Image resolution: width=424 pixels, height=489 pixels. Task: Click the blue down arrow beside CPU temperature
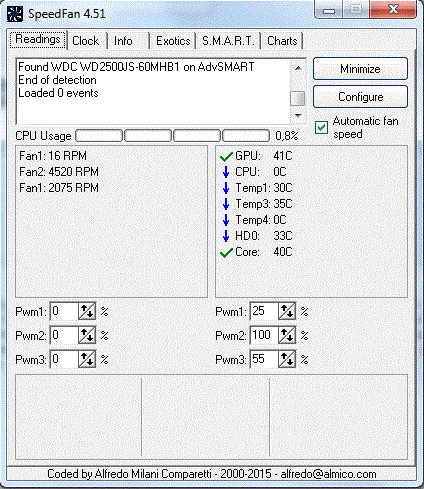pyautogui.click(x=226, y=172)
